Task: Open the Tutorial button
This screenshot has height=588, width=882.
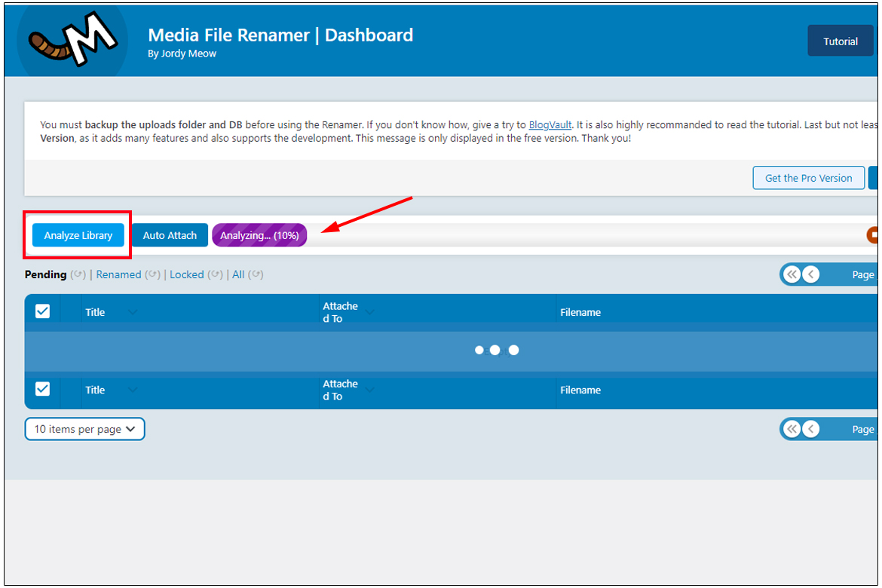Action: click(x=840, y=41)
